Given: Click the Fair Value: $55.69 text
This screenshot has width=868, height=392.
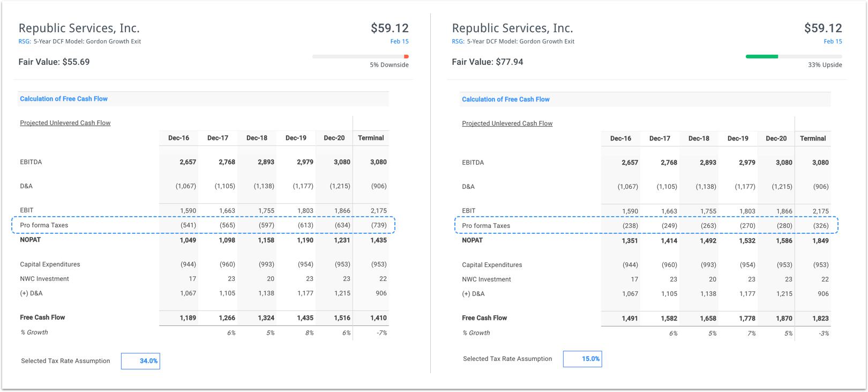Looking at the screenshot, I should pyautogui.click(x=54, y=62).
